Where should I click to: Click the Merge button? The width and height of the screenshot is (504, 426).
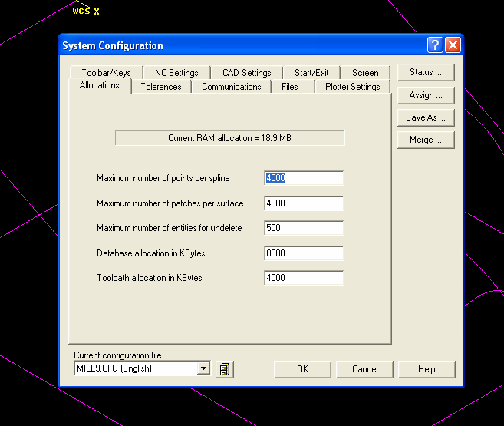(x=426, y=140)
